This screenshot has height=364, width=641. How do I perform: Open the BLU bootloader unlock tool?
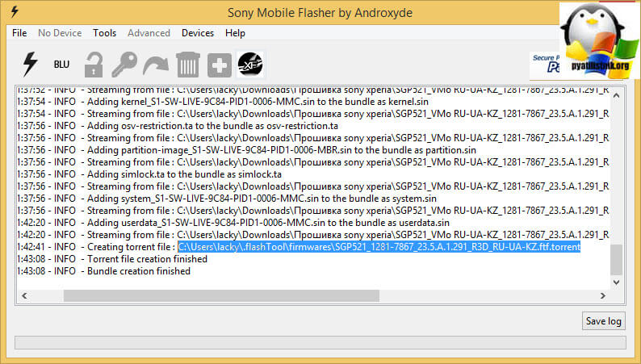61,65
